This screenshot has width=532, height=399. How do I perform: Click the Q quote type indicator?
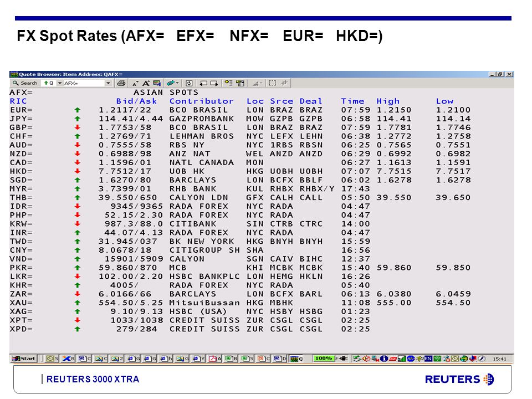pyautogui.click(x=49, y=83)
